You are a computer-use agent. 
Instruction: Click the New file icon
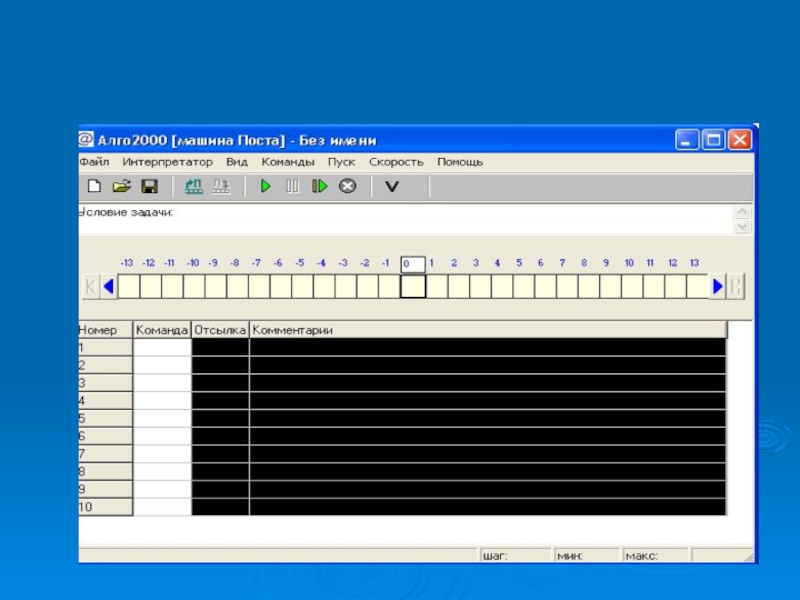pos(95,186)
